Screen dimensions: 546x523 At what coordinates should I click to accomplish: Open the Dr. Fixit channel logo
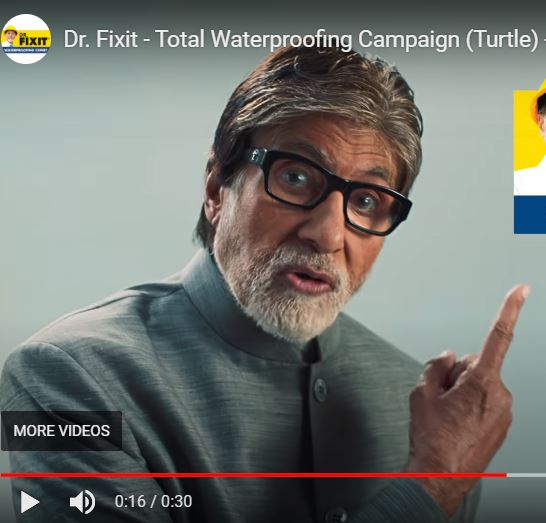(x=26, y=39)
